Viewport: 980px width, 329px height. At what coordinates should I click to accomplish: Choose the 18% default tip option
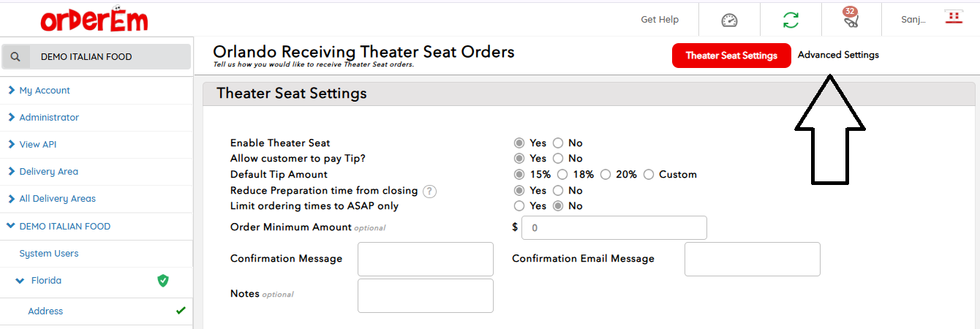[562, 175]
